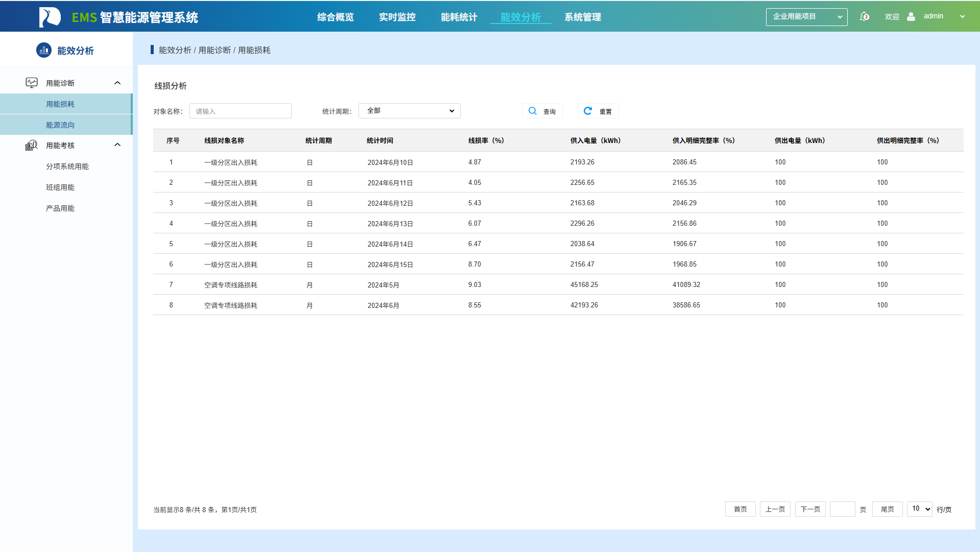Click the 2024年6月15日 date cell
The height and width of the screenshot is (552, 980).
tap(390, 265)
